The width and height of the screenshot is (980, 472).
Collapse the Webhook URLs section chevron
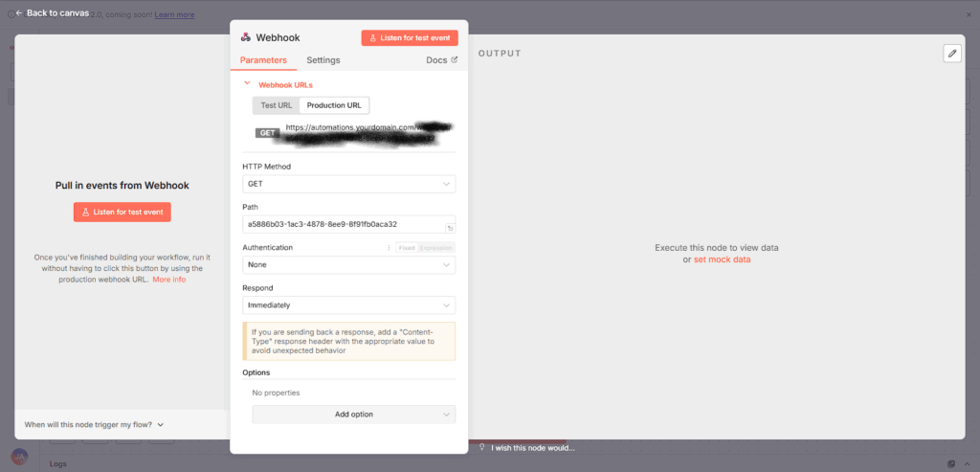tap(247, 82)
